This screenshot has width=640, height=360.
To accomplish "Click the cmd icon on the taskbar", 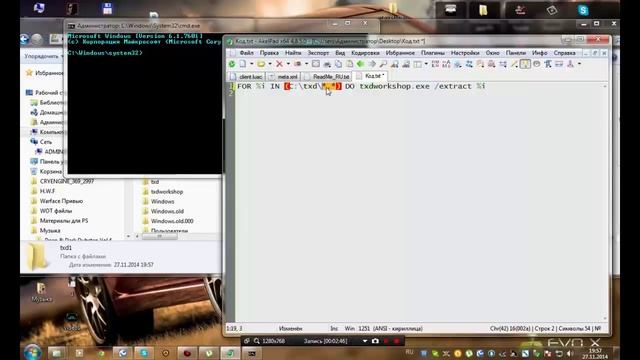I will click(252, 353).
